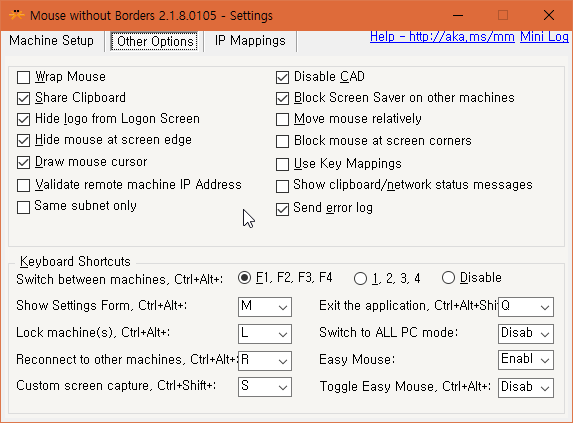Uncheck Send error log
Image resolution: width=573 pixels, height=423 pixels.
pyautogui.click(x=282, y=209)
